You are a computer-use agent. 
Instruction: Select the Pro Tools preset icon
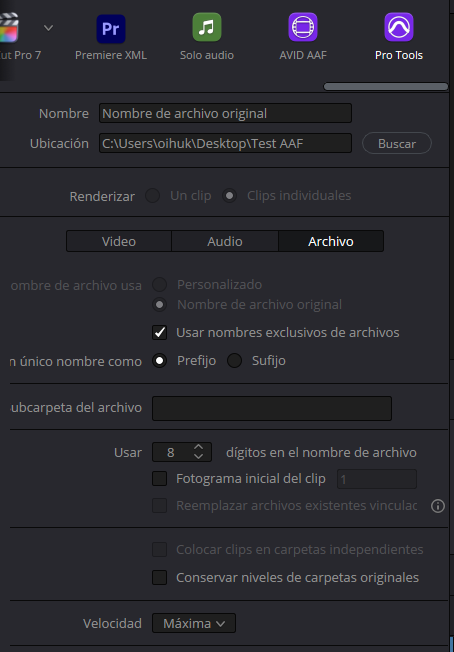click(x=399, y=27)
